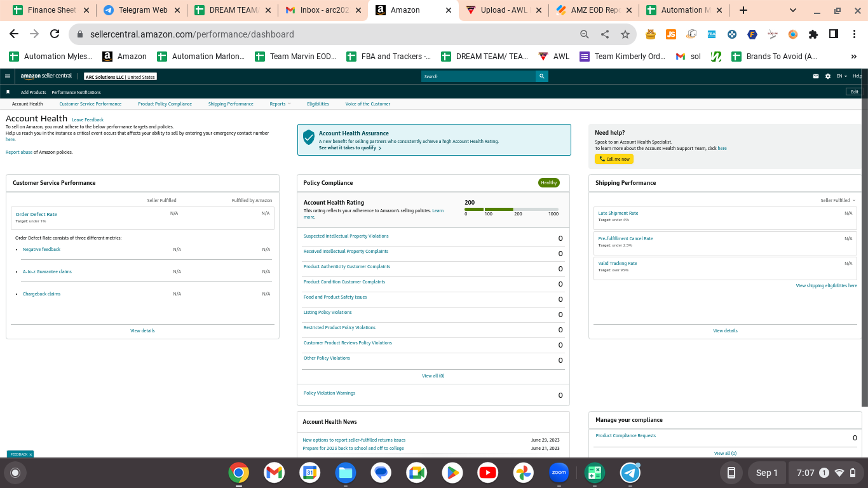868x488 pixels.
Task: Open Seller Central settings gear
Action: 828,76
